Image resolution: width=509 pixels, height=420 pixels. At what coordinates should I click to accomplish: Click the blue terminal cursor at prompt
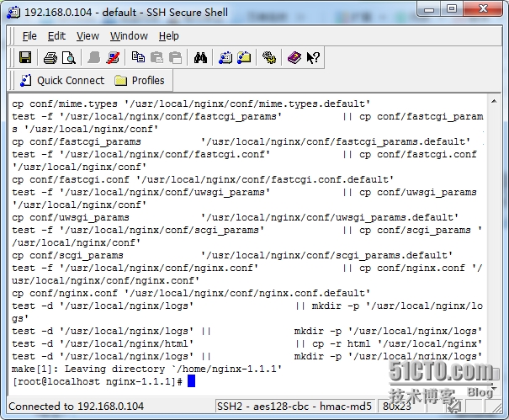192,381
